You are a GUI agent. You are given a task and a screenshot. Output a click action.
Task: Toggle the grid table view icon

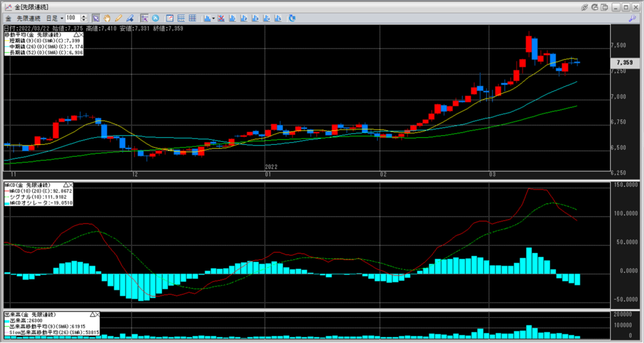point(191,18)
